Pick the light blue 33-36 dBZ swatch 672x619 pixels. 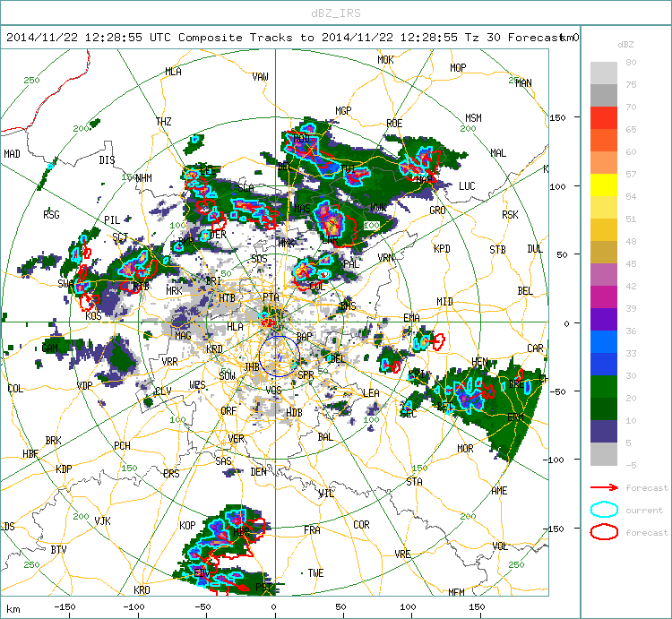click(x=603, y=342)
